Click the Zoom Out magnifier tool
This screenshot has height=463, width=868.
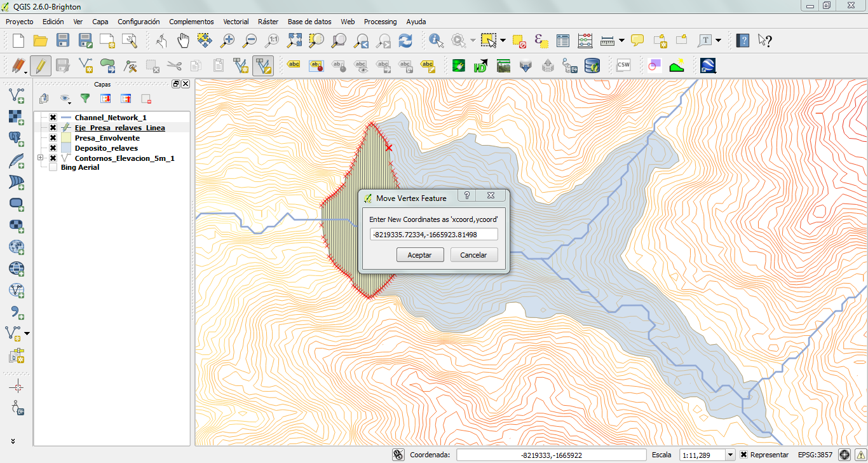coord(250,41)
